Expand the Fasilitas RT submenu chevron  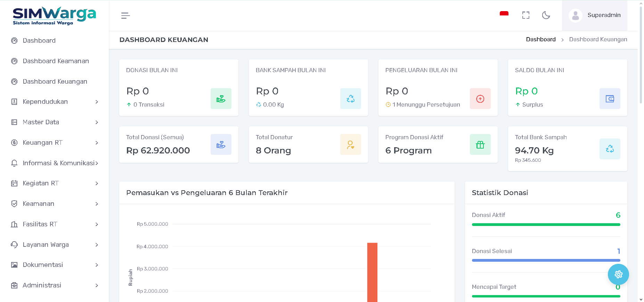(x=97, y=224)
